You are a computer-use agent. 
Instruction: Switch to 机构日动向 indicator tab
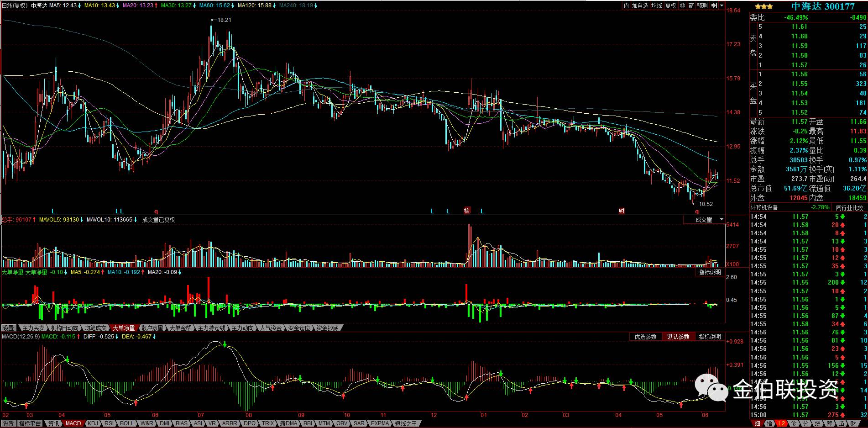(x=64, y=328)
